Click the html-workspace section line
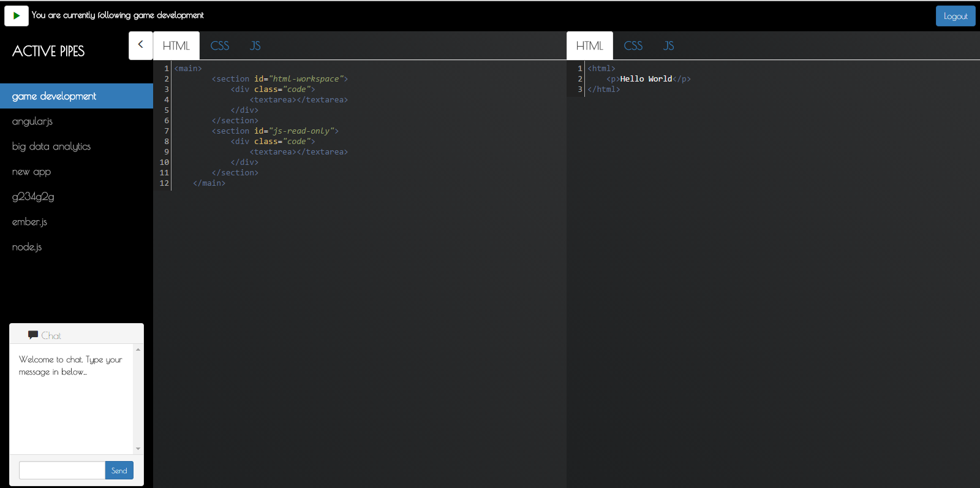Screen dimensions: 980x488 [x=280, y=79]
